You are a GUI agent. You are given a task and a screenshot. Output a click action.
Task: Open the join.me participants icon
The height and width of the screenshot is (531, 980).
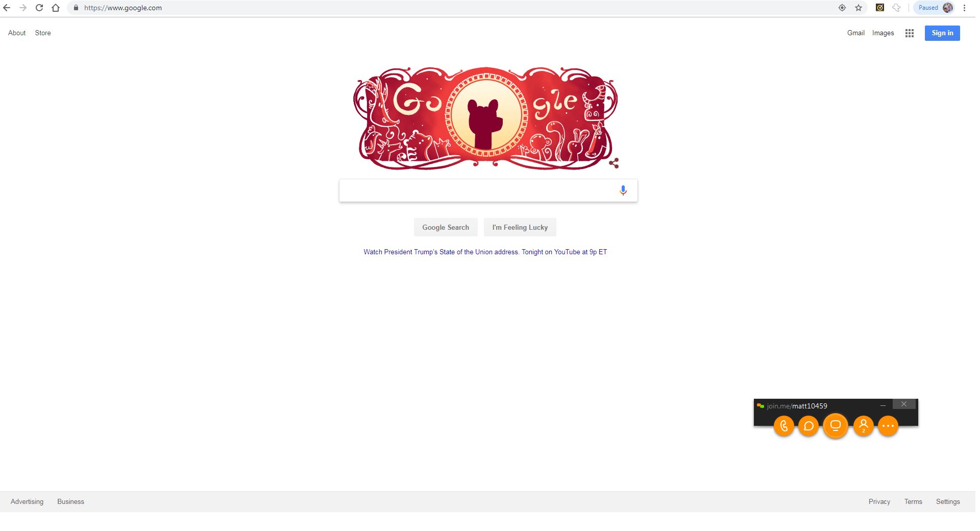pyautogui.click(x=864, y=426)
